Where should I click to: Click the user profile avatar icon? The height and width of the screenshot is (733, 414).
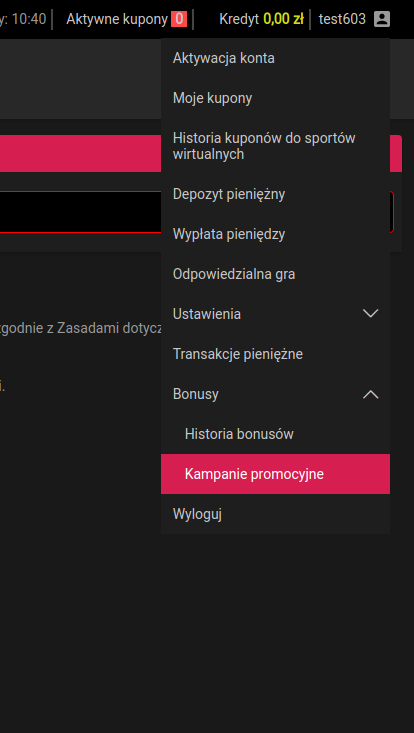pyautogui.click(x=382, y=19)
